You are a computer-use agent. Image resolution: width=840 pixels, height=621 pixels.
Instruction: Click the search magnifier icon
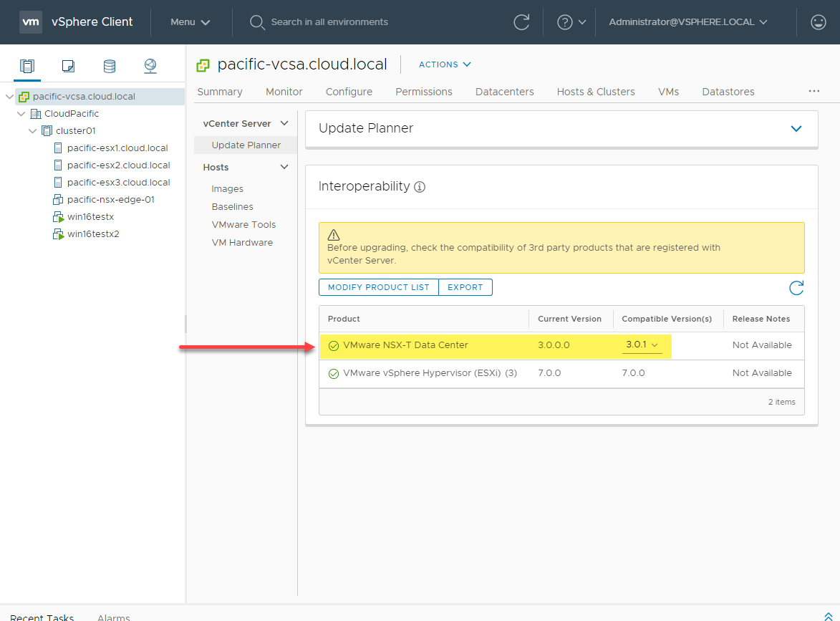click(x=257, y=22)
